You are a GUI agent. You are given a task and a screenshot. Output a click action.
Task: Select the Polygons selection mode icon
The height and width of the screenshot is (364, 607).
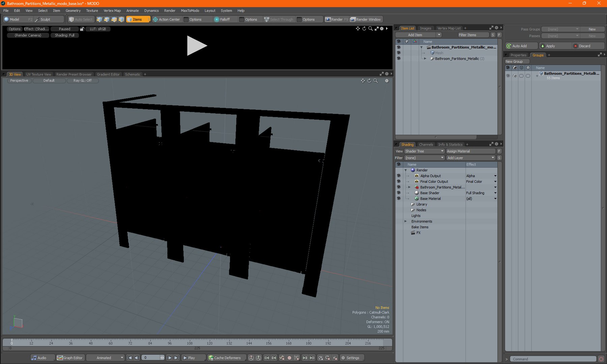(114, 19)
